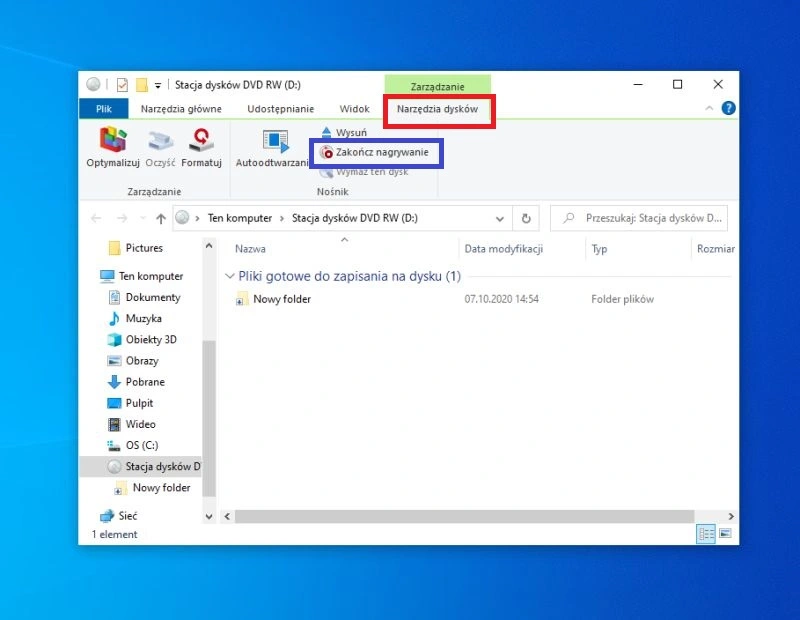Go up one folder level
800x620 pixels.
(x=160, y=218)
